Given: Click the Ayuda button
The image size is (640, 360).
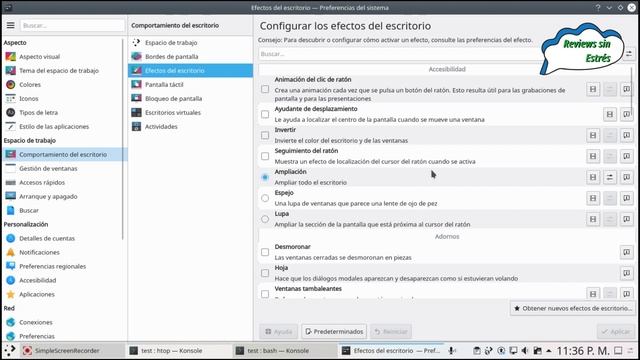Looking at the screenshot, I should 278,331.
